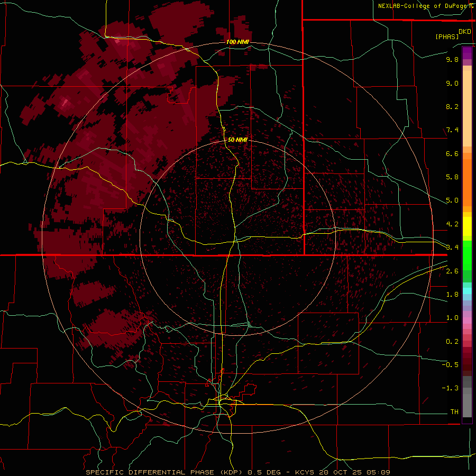Click the 2.6 scale value
The height and width of the screenshot is (476, 476).
(452, 271)
